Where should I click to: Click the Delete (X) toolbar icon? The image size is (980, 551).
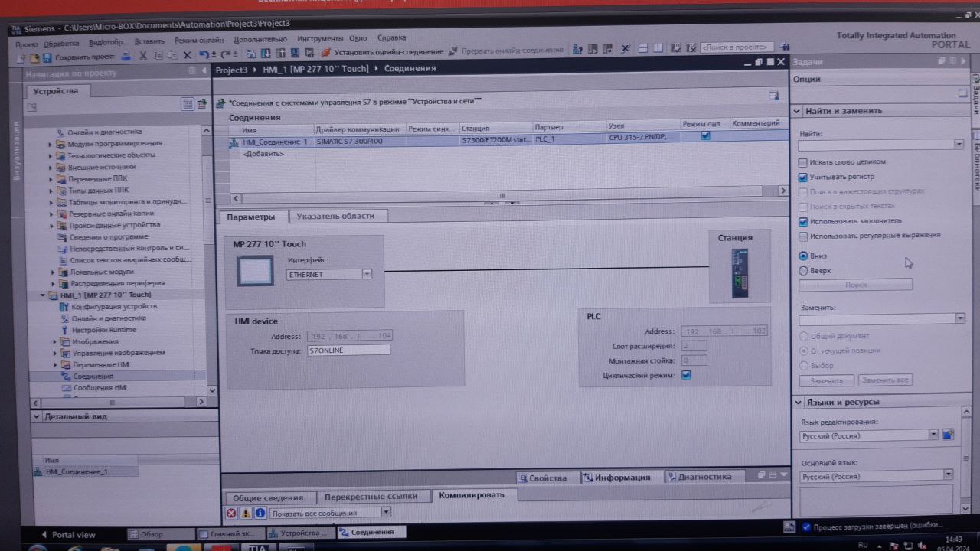pyautogui.click(x=188, y=55)
